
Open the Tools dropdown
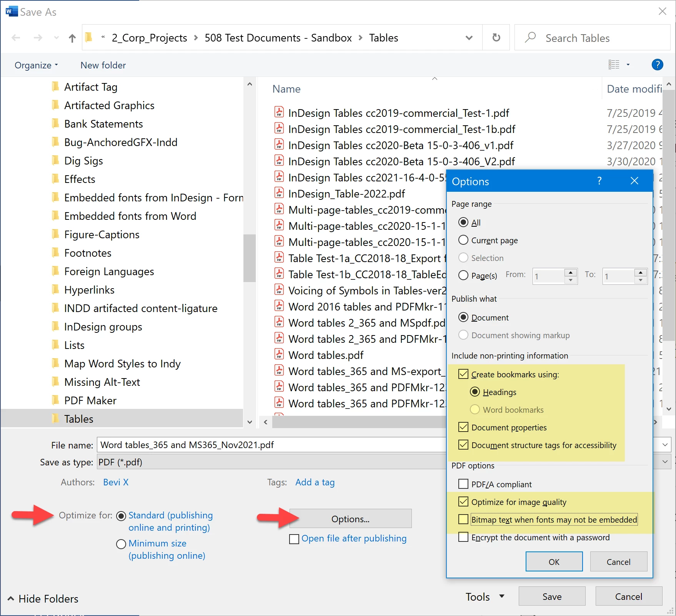pyautogui.click(x=485, y=596)
